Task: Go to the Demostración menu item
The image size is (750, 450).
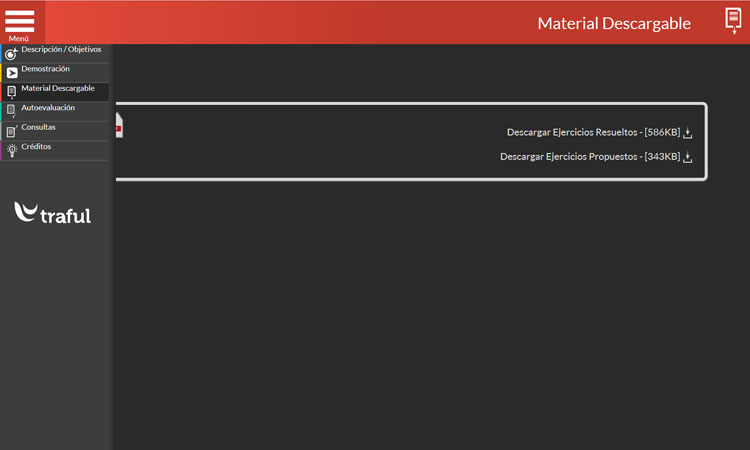Action: click(x=46, y=69)
